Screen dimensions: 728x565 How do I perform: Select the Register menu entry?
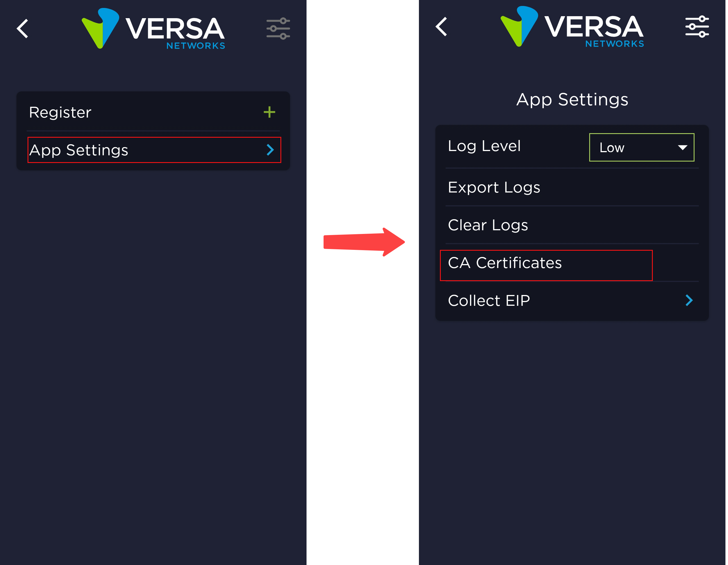tap(60, 112)
